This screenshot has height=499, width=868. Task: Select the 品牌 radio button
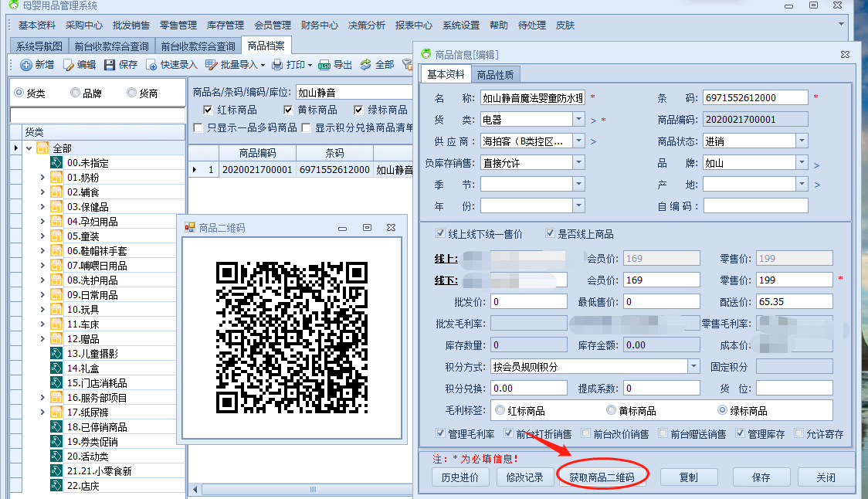point(75,93)
